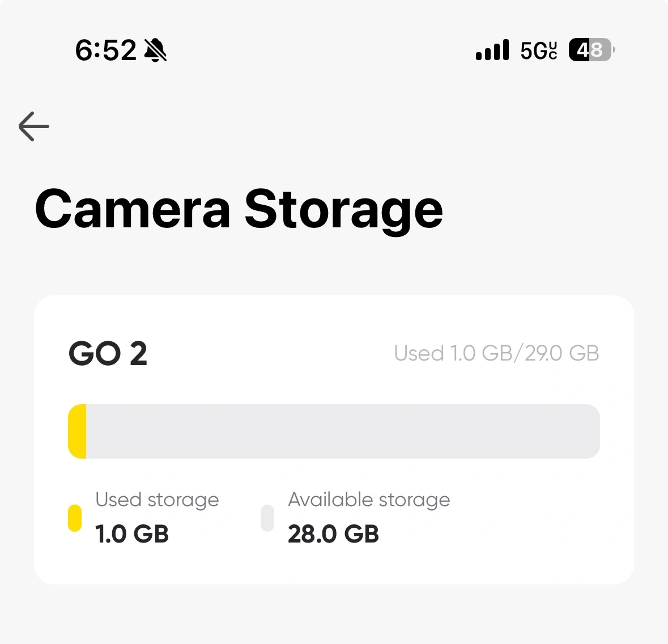The image size is (668, 644).
Task: Tap the yellow used storage legend marker
Action: pos(75,518)
